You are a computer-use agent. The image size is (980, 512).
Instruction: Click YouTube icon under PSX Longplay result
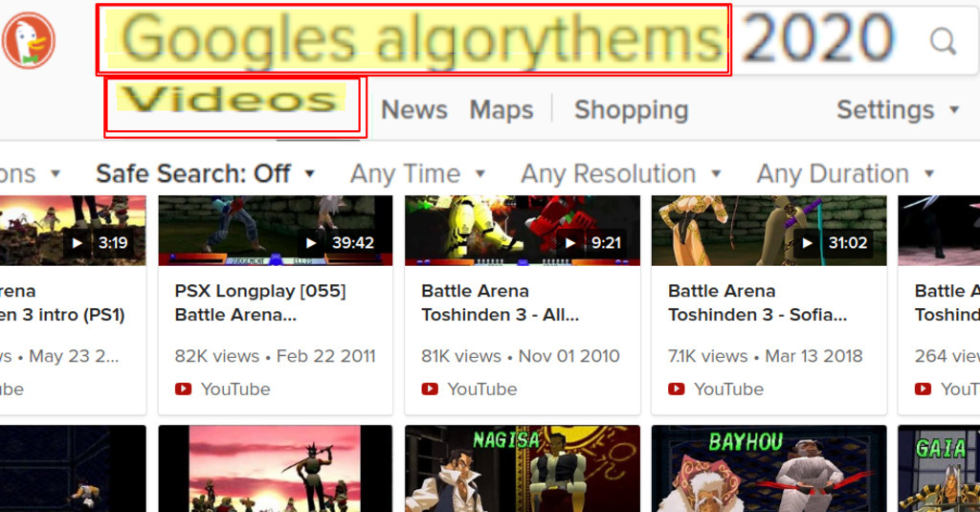point(183,389)
